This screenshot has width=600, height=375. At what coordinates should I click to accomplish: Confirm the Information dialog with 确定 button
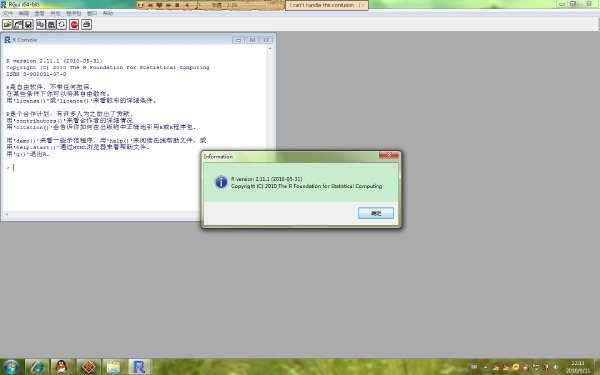pyautogui.click(x=376, y=213)
